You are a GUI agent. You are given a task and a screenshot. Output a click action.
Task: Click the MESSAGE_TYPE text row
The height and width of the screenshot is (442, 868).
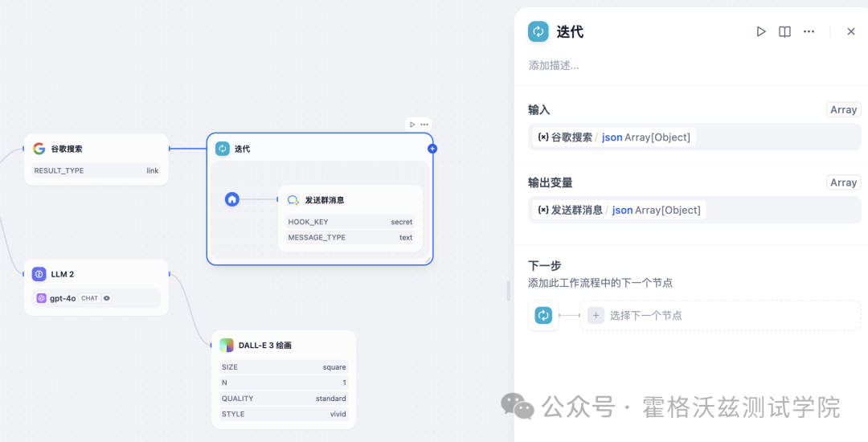(350, 237)
